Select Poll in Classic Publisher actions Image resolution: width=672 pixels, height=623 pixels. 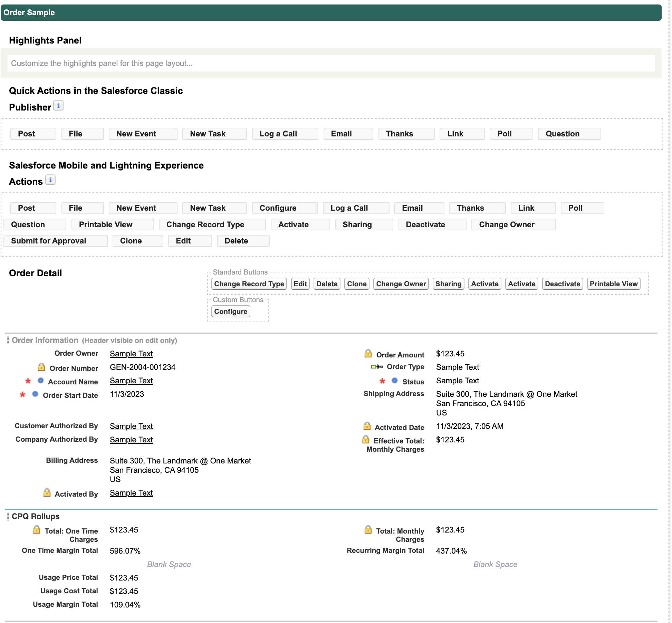511,134
